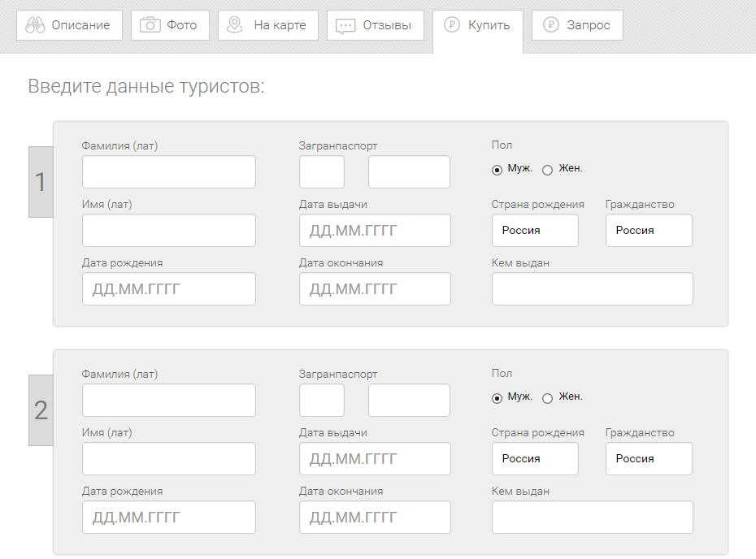756x559 pixels.
Task: Click the camera icon on Фото tab
Action: point(150,25)
